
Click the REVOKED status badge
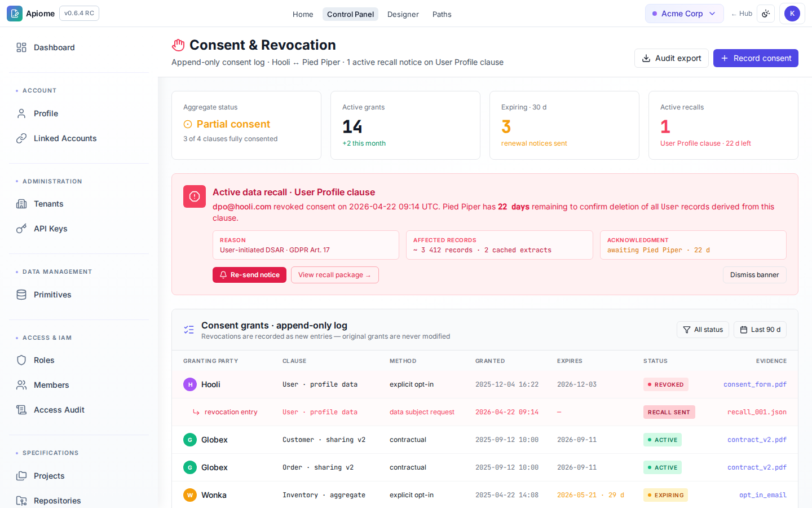tap(665, 384)
